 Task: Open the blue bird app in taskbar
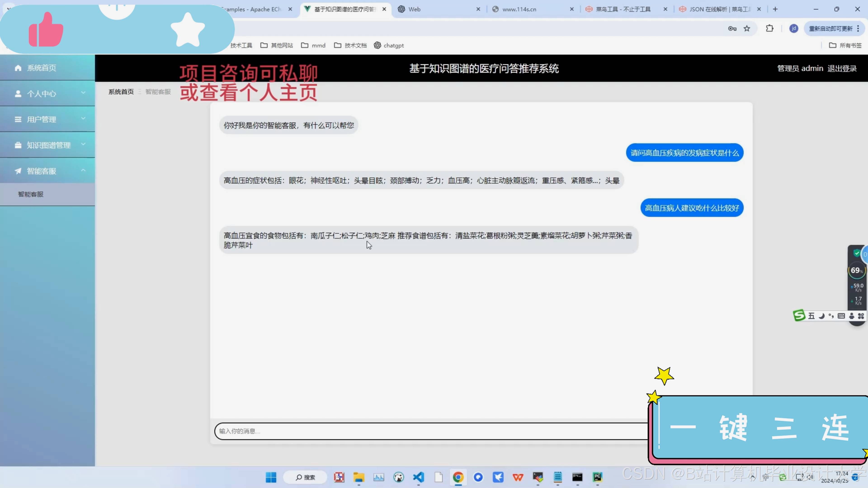coord(498,477)
